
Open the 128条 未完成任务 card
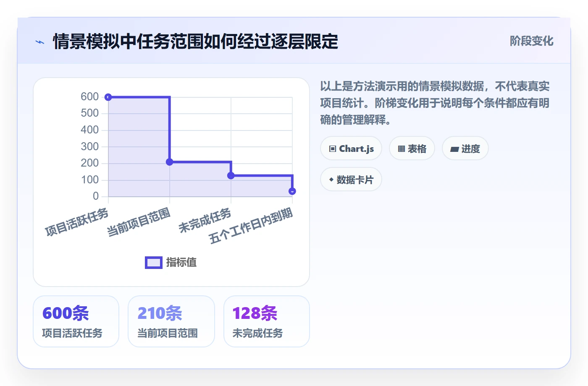click(x=267, y=321)
